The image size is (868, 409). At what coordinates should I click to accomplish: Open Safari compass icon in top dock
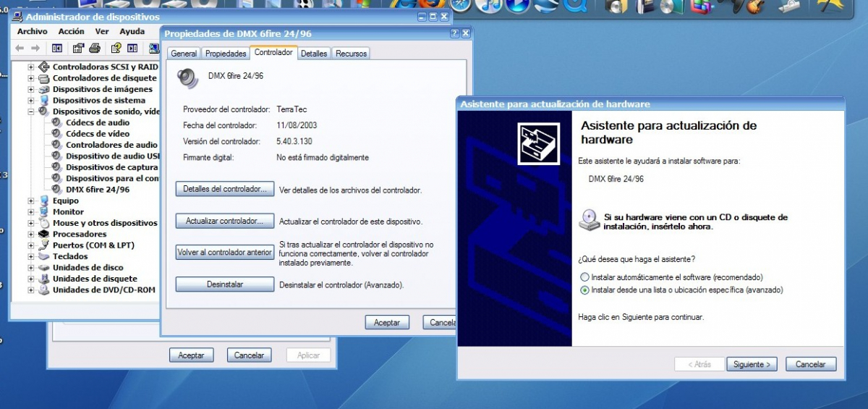460,5
